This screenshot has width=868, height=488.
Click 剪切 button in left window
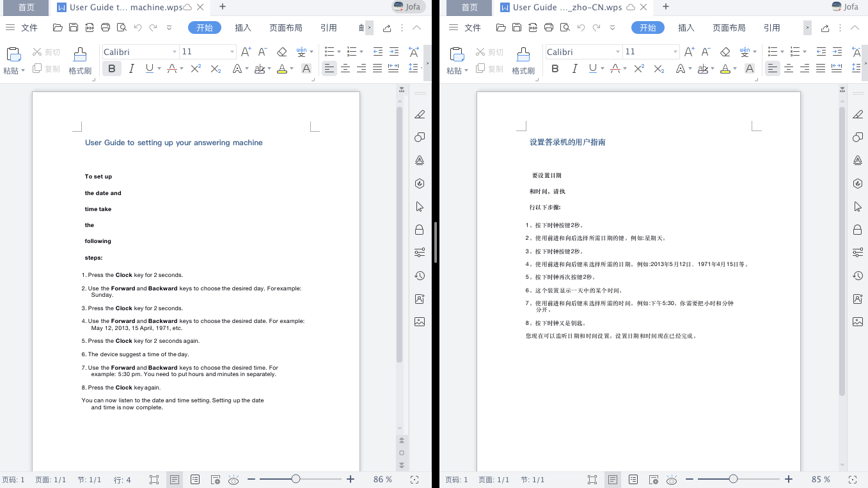coord(46,52)
